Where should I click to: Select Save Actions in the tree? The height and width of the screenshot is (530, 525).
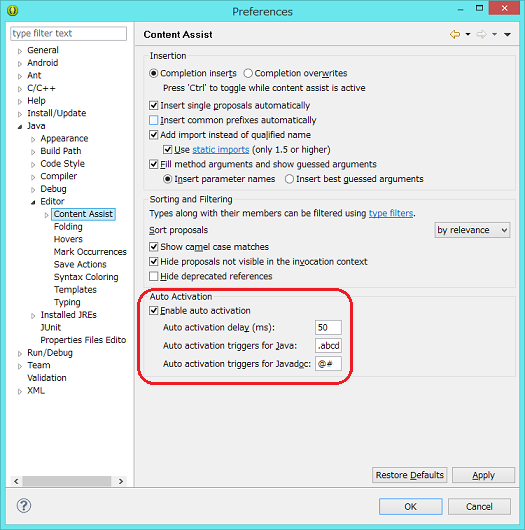click(80, 264)
